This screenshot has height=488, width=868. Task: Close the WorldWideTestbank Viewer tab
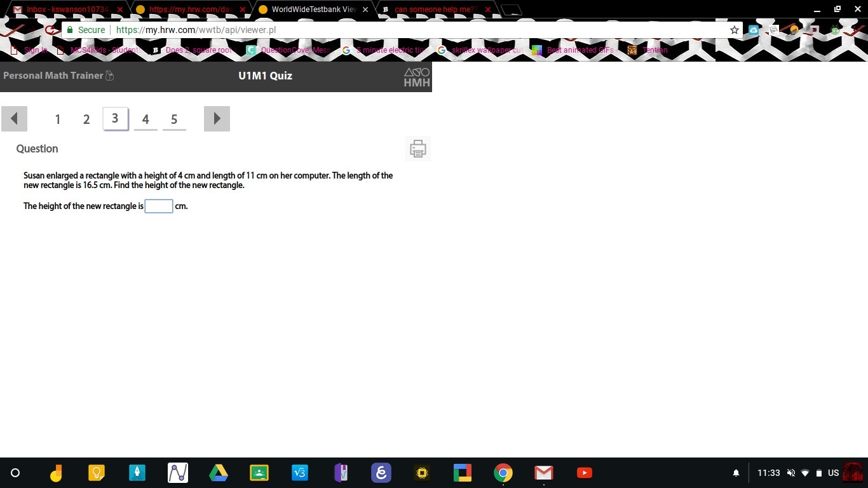click(365, 10)
